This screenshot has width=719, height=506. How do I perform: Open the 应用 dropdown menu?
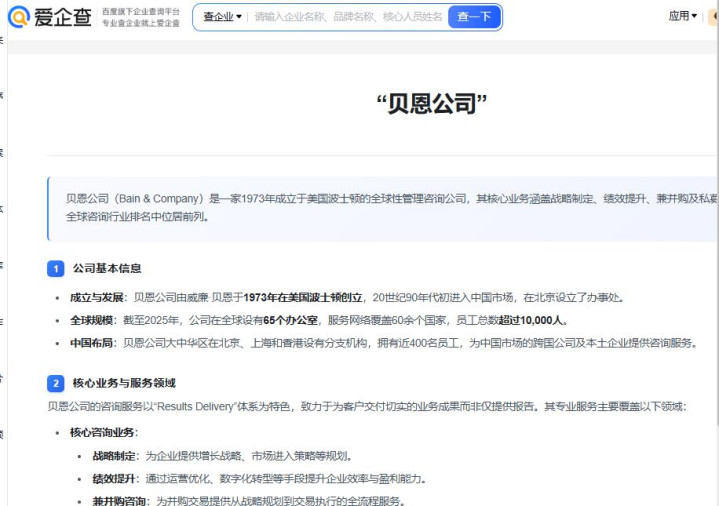point(682,16)
